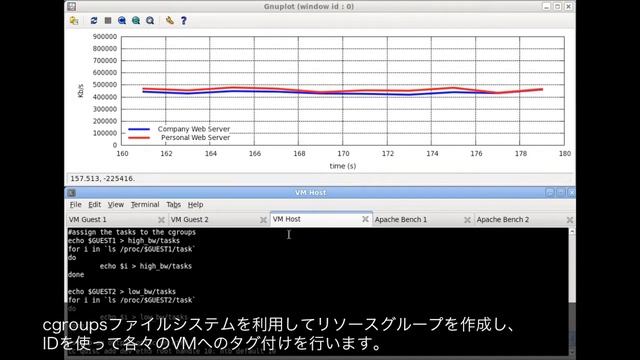Image resolution: width=640 pixels, height=360 pixels.
Task: Apply next zoom with green magnifier icon
Action: pos(136,20)
